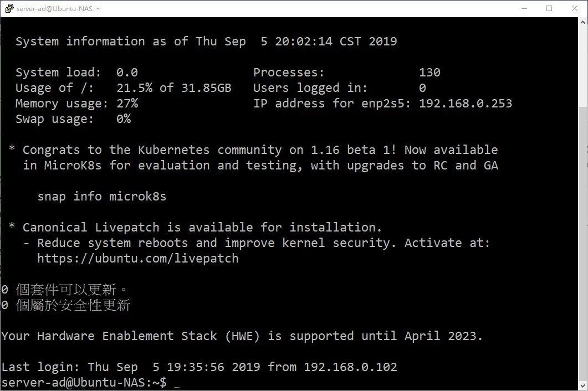This screenshot has height=391, width=588.
Task: Click the Memory usage 27% value
Action: coord(127,103)
